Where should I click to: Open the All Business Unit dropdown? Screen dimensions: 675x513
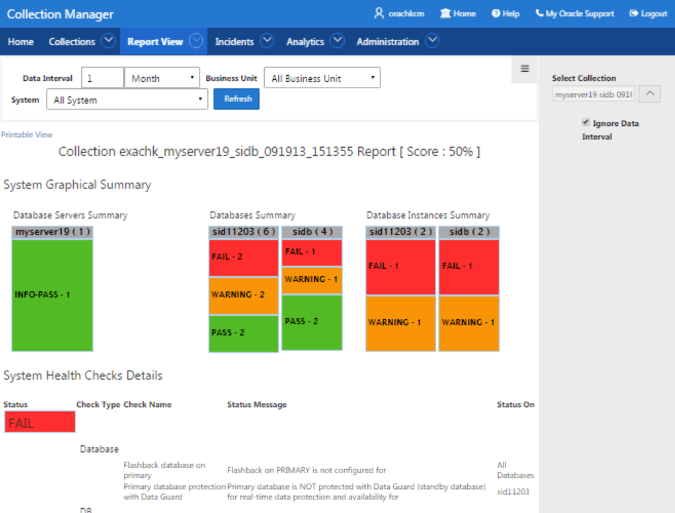pos(322,78)
